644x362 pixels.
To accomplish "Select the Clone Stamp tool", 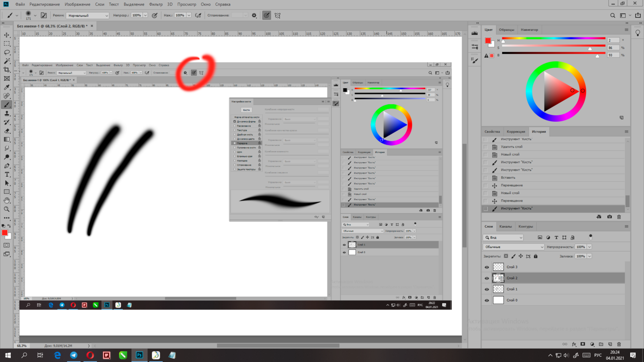I will (x=7, y=114).
